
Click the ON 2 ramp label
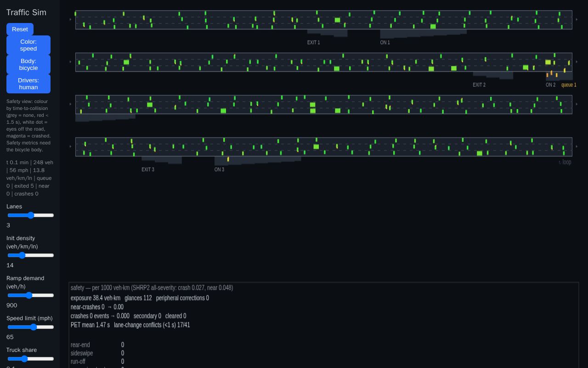(x=550, y=85)
